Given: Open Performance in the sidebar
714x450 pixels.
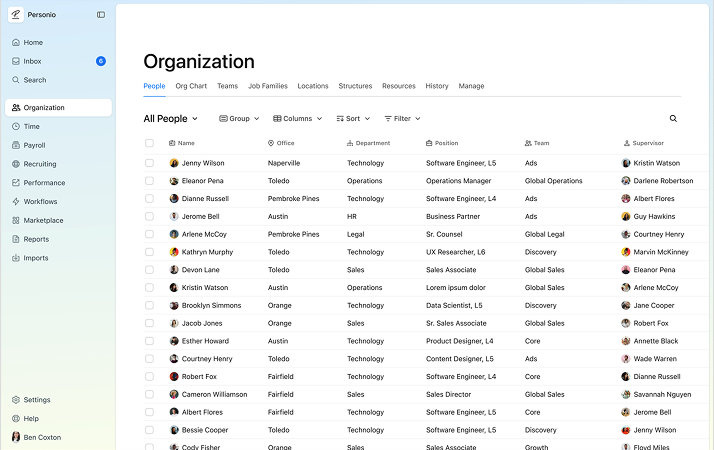Looking at the screenshot, I should [x=44, y=183].
